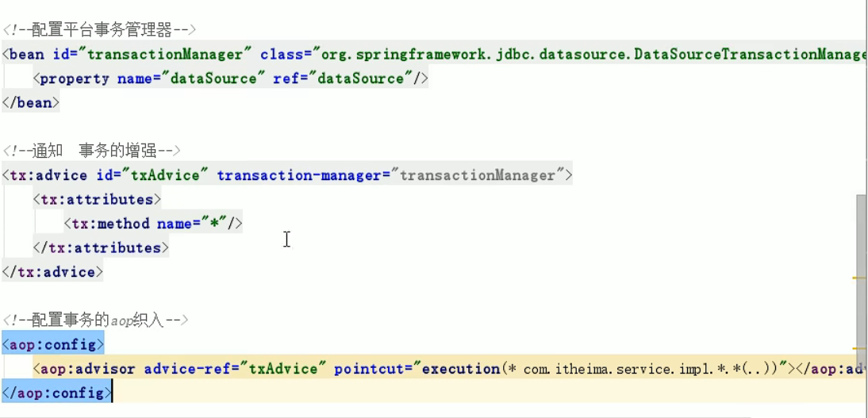
Task: Click the closing </tx:attributes> tag
Action: click(x=101, y=247)
